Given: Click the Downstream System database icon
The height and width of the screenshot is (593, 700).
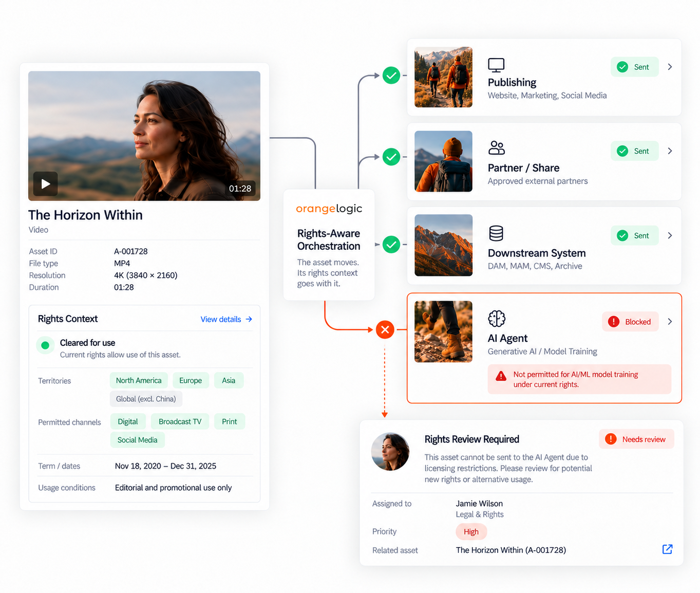Looking at the screenshot, I should tap(496, 233).
